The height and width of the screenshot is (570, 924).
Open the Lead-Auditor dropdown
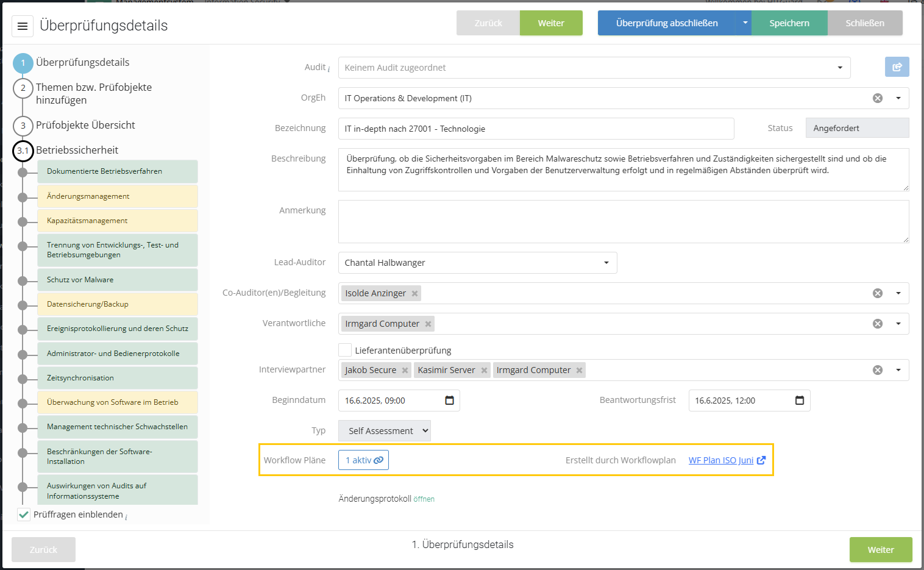606,263
